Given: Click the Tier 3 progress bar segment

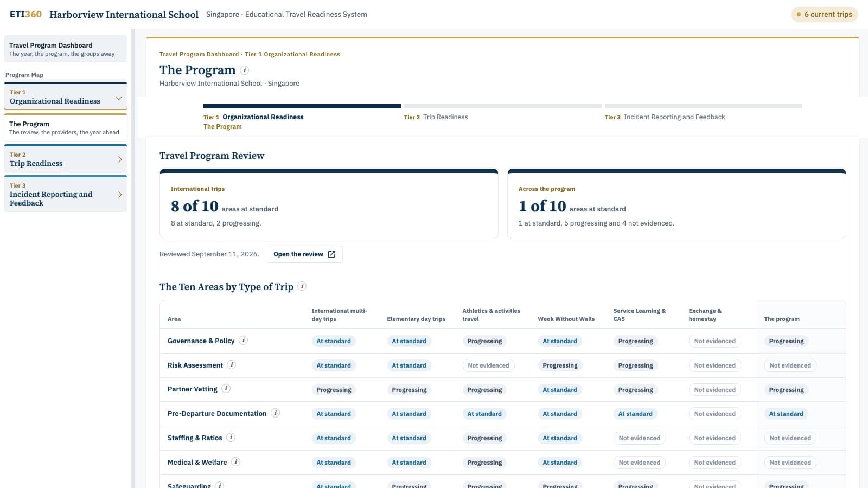Looking at the screenshot, I should [704, 106].
